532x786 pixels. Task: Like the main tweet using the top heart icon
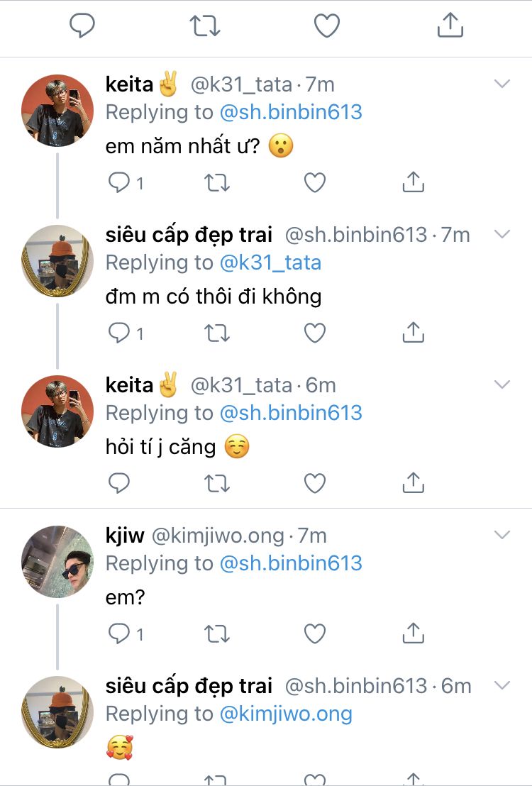(x=327, y=26)
